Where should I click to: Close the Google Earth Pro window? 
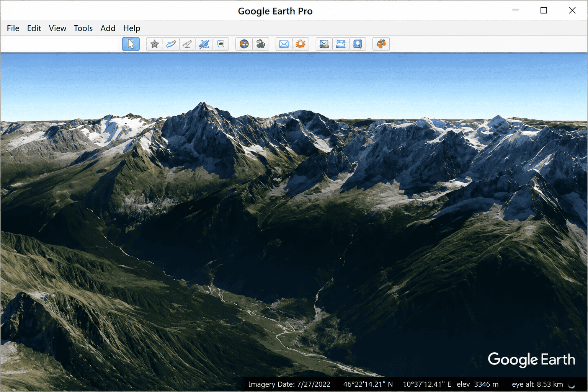pos(572,10)
